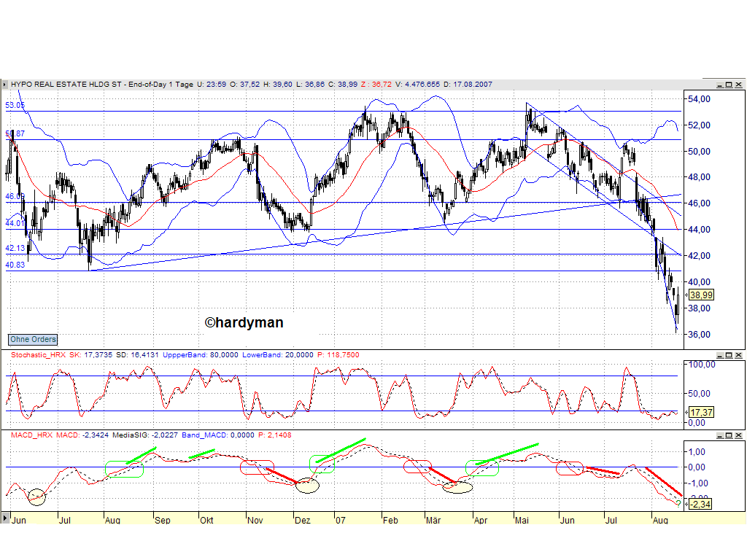The image size is (747, 560).
Task: Maximize the Stochastic_HRX indicator panel
Action: (728, 356)
